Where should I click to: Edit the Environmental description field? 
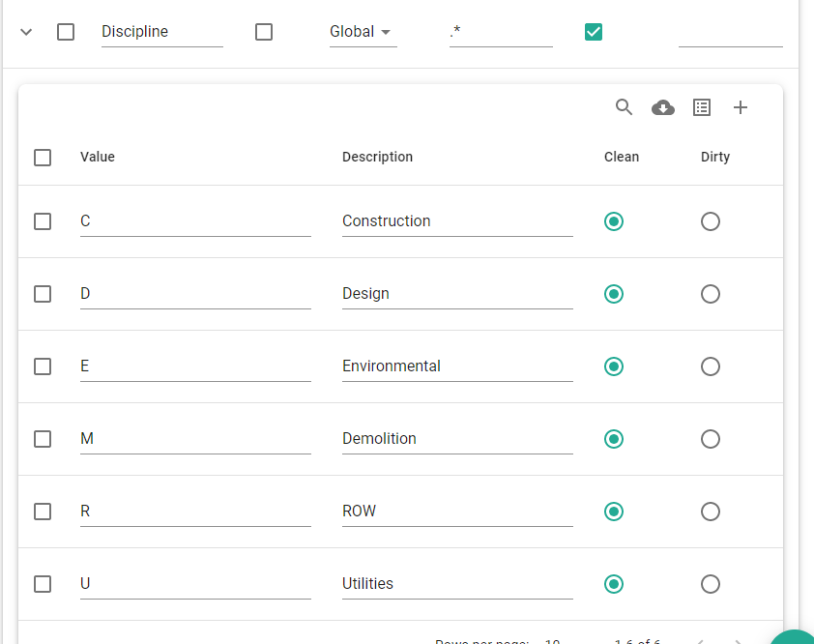point(457,366)
